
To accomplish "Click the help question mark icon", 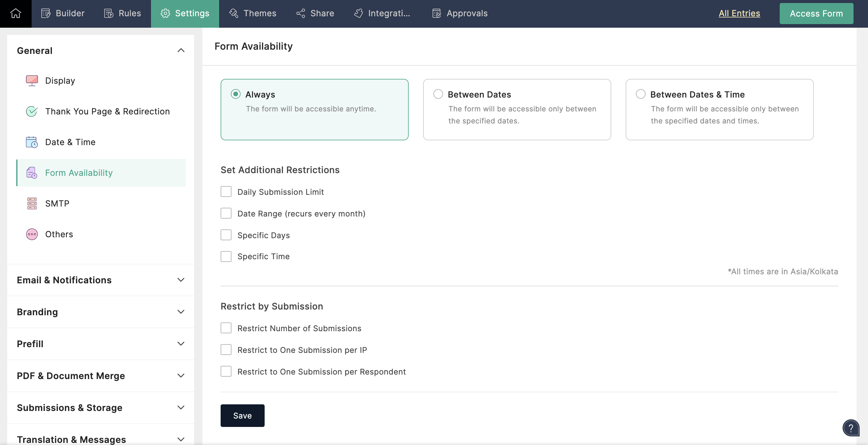I will (x=851, y=428).
